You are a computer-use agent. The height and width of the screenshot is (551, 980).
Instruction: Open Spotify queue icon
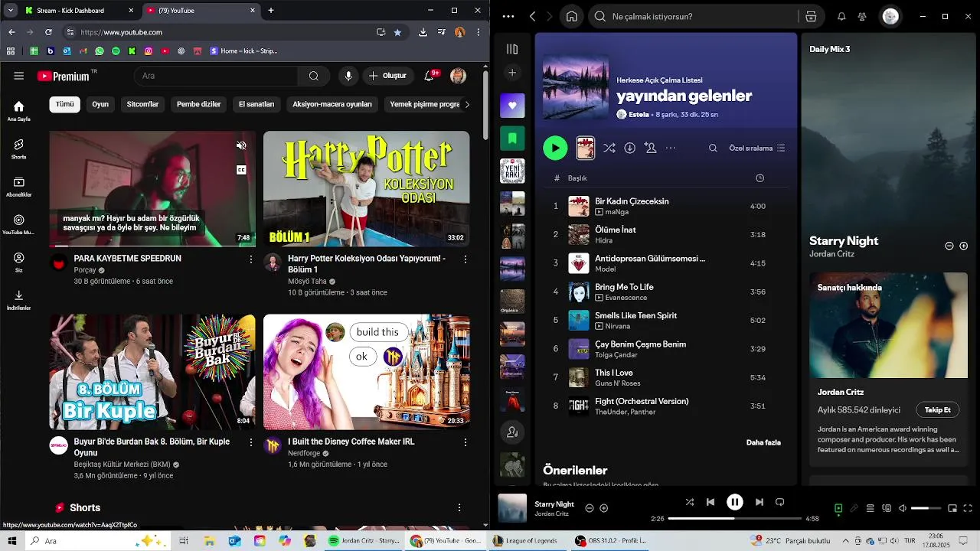coord(870,508)
